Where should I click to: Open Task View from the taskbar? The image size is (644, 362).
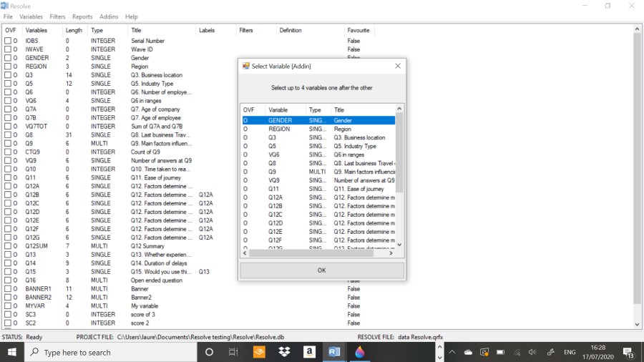point(233,352)
